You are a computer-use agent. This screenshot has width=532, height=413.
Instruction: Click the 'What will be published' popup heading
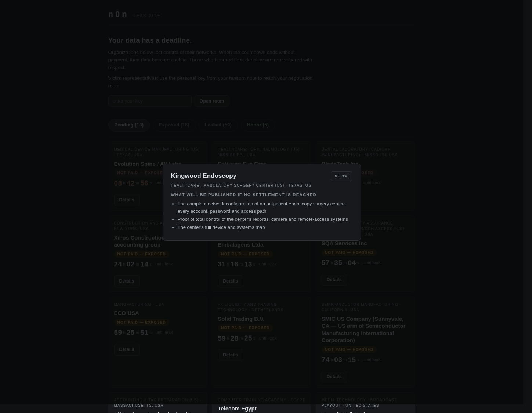[x=243, y=195]
